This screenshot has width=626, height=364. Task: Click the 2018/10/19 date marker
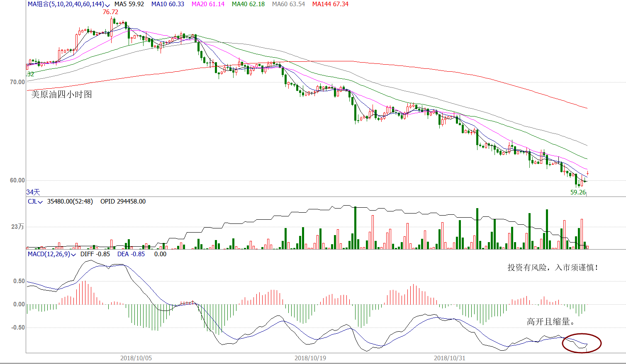click(310, 358)
